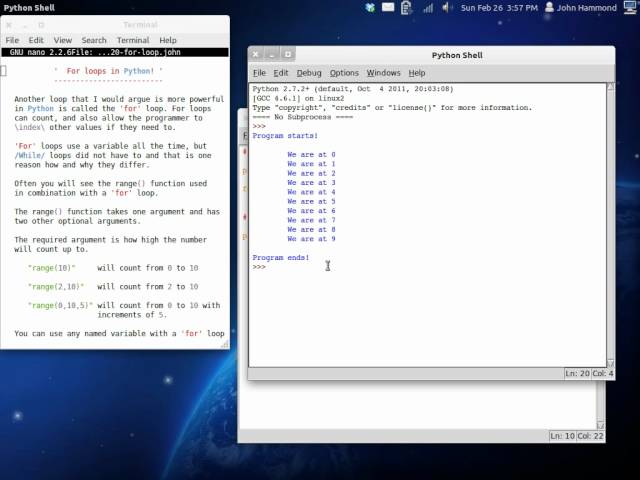Close the Python Shell window
Screen dimensions: 640x480
point(256,54)
